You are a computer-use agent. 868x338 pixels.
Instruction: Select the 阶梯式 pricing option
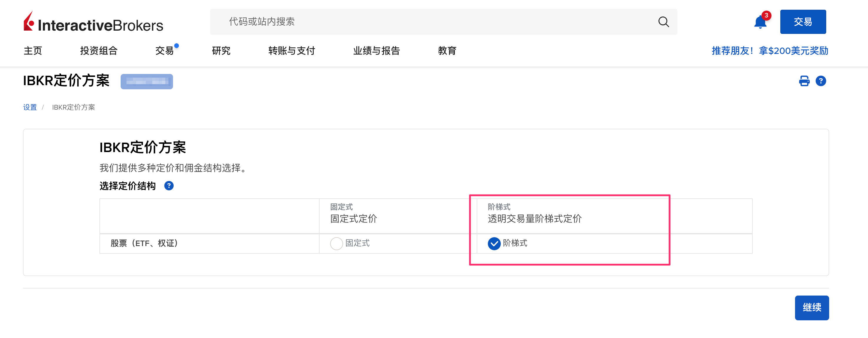pos(494,243)
